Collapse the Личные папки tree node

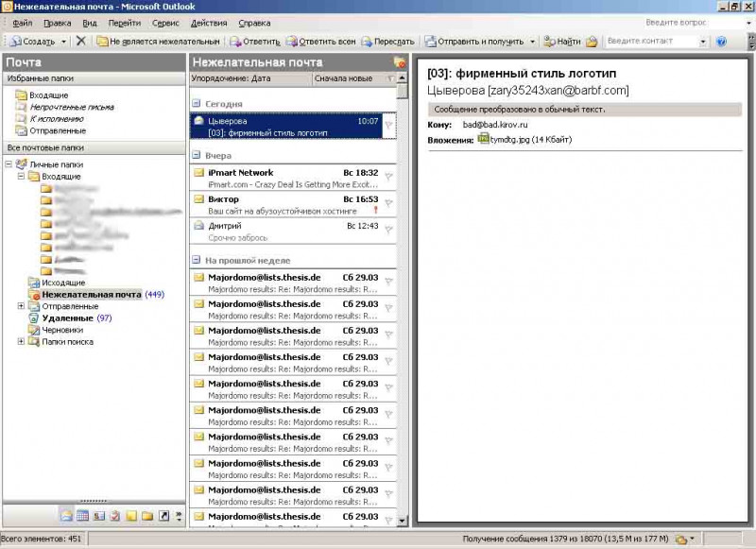[x=9, y=164]
